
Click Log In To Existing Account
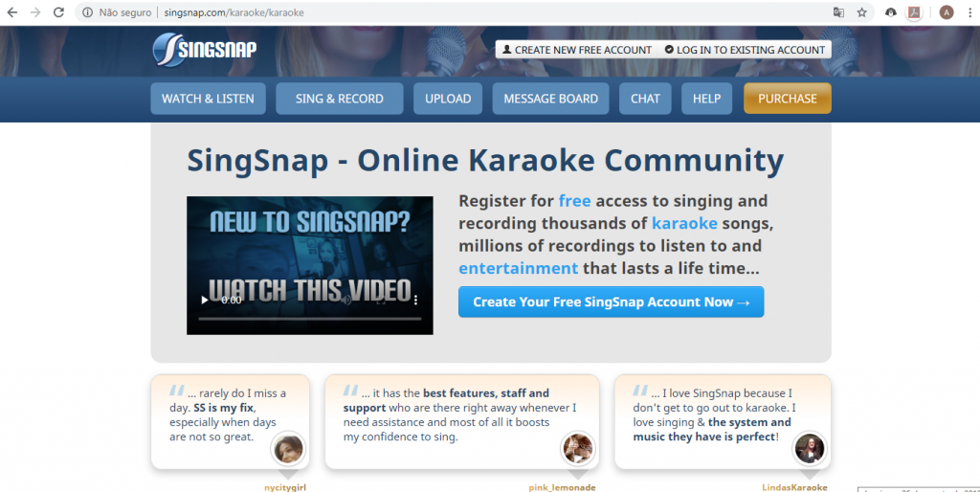(x=745, y=50)
